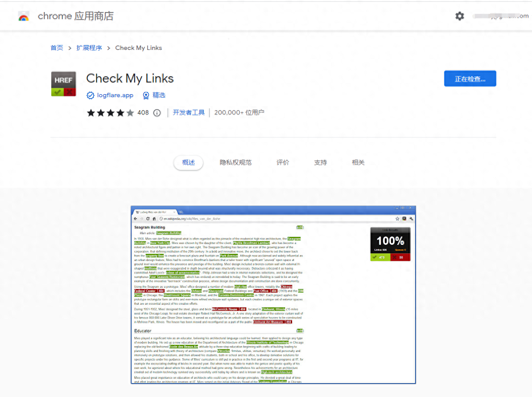Viewport: 532px width, 397px height.
Task: Click the 408 ratings count
Action: coord(143,113)
